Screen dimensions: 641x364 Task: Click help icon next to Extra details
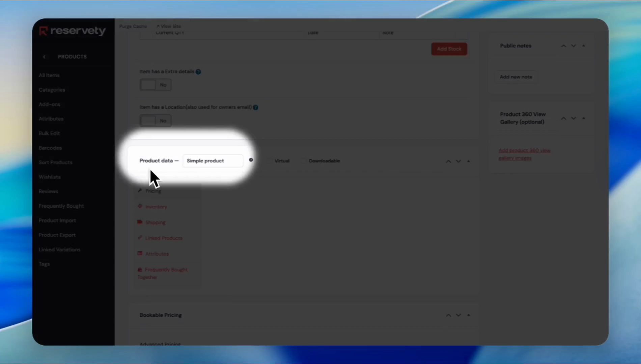click(x=198, y=72)
